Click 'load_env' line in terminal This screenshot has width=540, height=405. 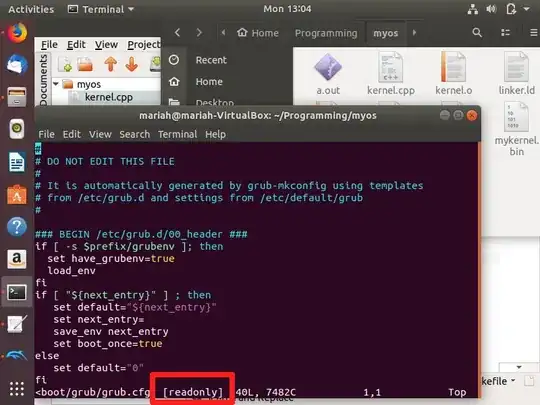71,271
